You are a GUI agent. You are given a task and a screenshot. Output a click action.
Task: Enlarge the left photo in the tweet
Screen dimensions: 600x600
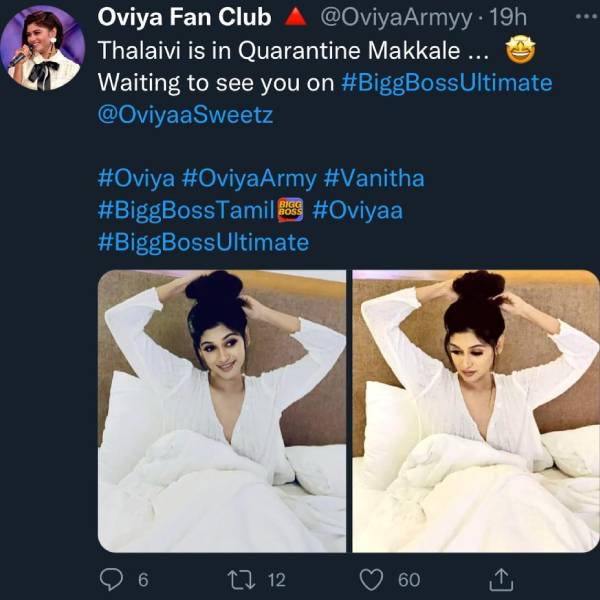click(x=221, y=411)
